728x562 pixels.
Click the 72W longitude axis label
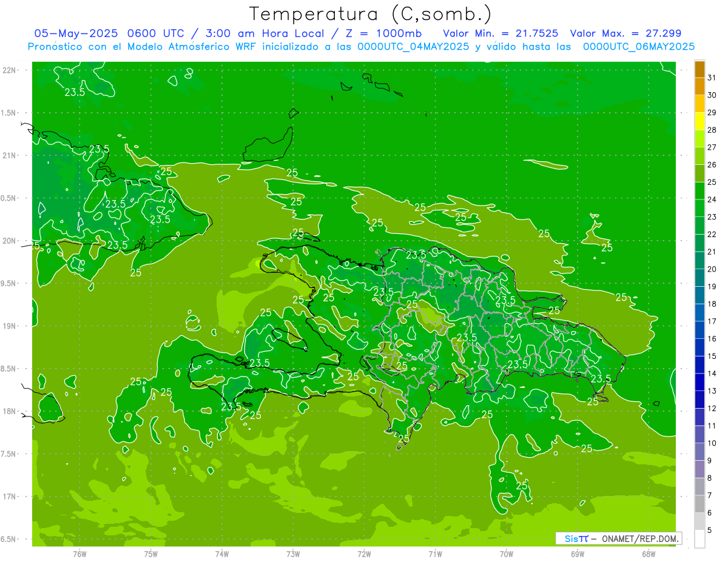tap(365, 554)
